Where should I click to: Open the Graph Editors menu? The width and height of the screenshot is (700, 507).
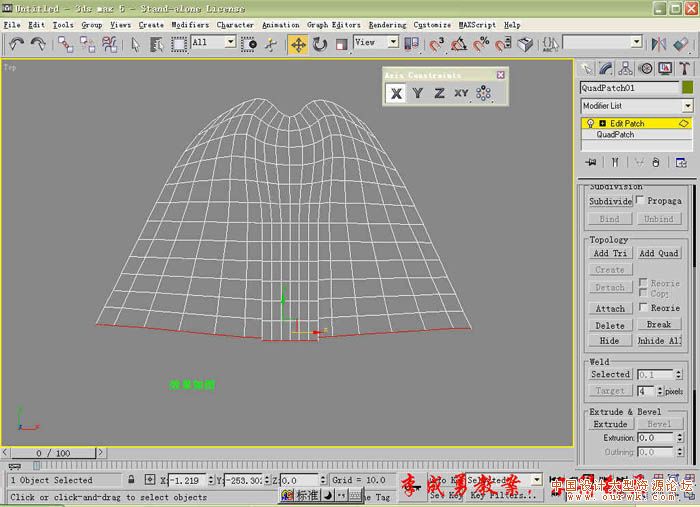tap(333, 25)
